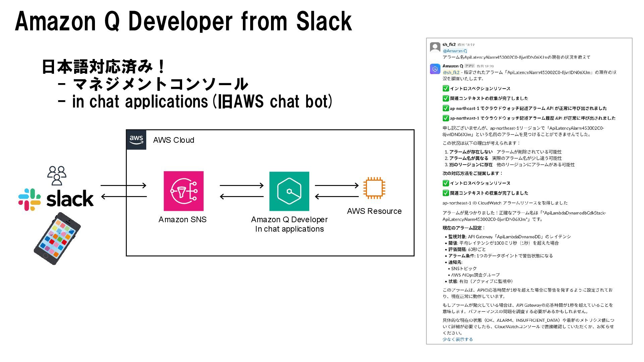Click green check for アラーム履歴 API line

[445, 118]
